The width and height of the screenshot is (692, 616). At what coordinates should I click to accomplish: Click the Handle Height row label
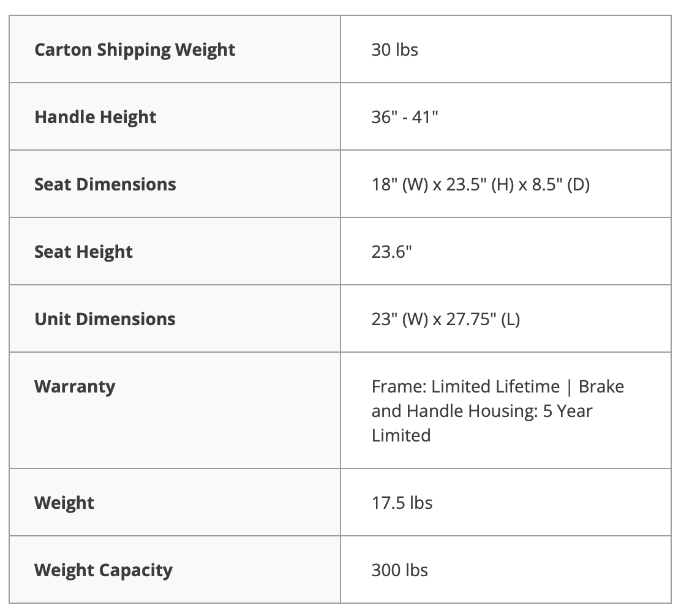pyautogui.click(x=96, y=117)
